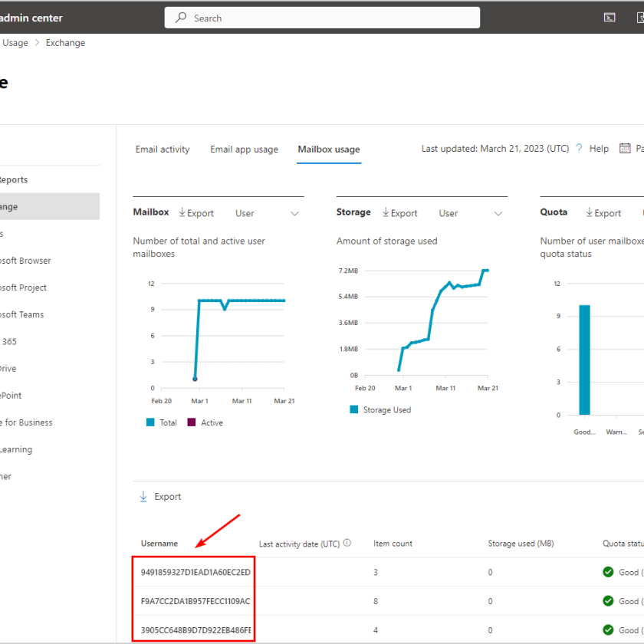Viewport: 644px width, 644px height.
Task: Select username 3905CC648B9D7D922EB486FE
Action: pos(196,630)
